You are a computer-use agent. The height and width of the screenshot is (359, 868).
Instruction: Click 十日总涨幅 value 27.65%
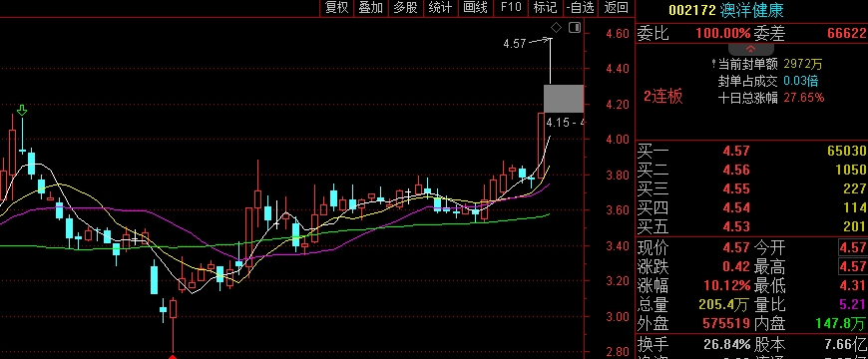pyautogui.click(x=804, y=98)
